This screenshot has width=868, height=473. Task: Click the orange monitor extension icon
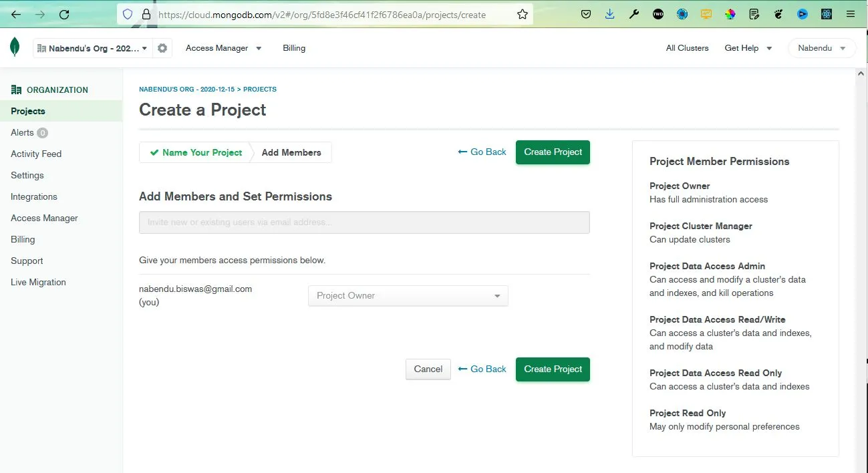pos(706,14)
